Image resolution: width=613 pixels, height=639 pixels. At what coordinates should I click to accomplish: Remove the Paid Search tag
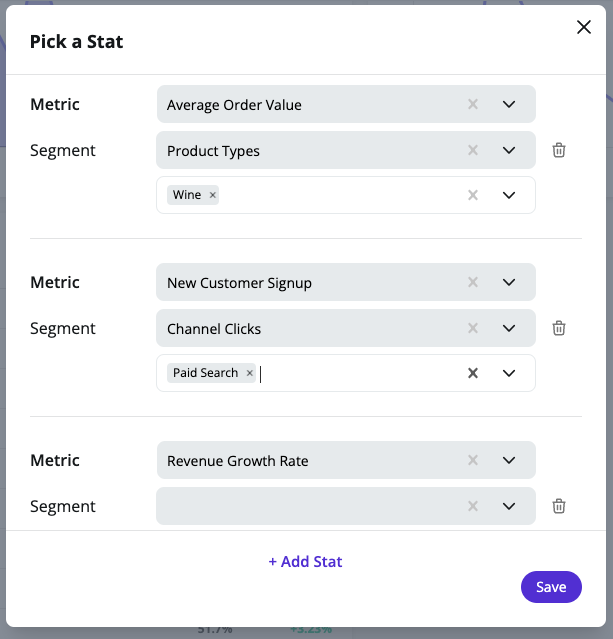250,373
